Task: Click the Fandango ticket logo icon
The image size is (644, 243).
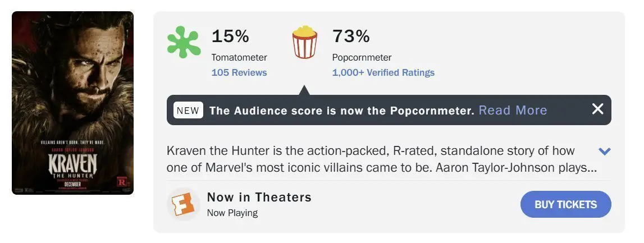Action: tap(183, 204)
